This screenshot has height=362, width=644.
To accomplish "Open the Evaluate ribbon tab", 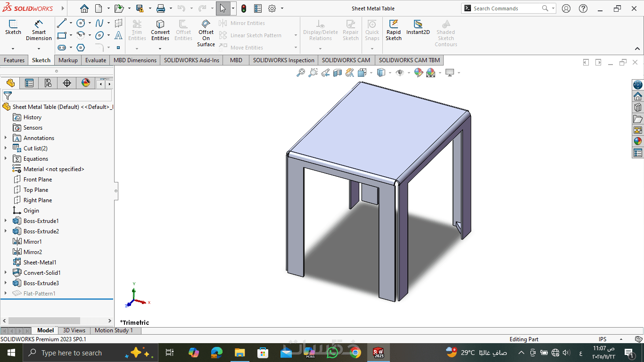I will pyautogui.click(x=96, y=60).
